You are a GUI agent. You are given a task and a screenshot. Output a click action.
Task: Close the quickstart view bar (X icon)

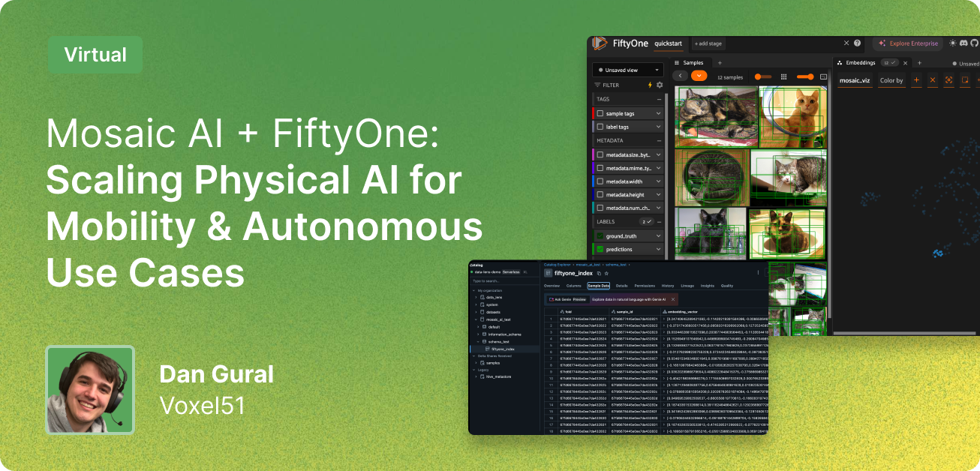click(846, 43)
